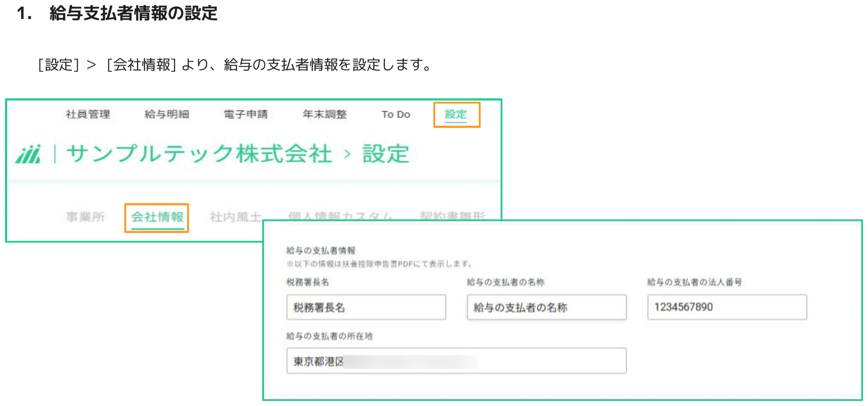868x406 pixels.
Task: Click サンプルテック株式会社 breadcrumb link
Action: click(199, 154)
